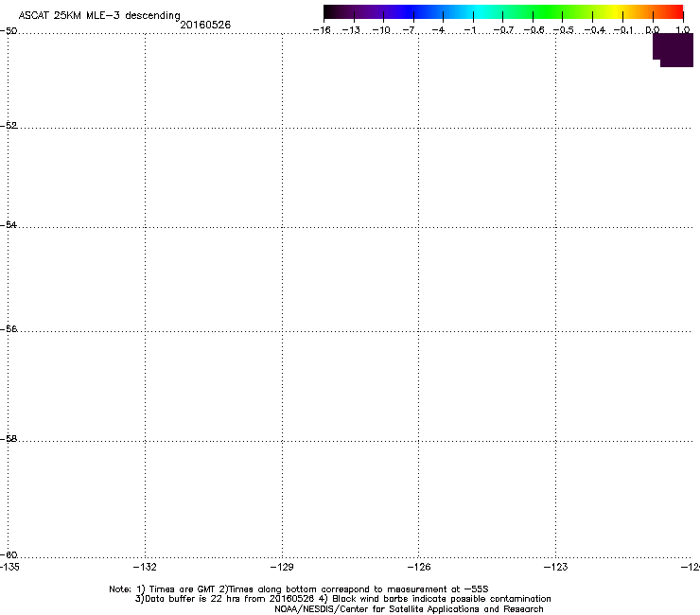This screenshot has height=615, width=700.
Task: Click the dark purple data patch
Action: click(x=674, y=50)
